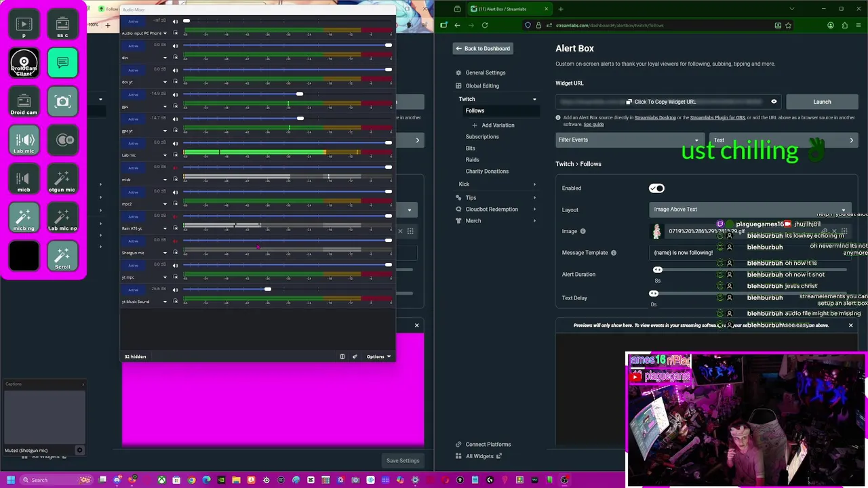Open the mixer Options dropdown
868x488 pixels.
click(379, 357)
